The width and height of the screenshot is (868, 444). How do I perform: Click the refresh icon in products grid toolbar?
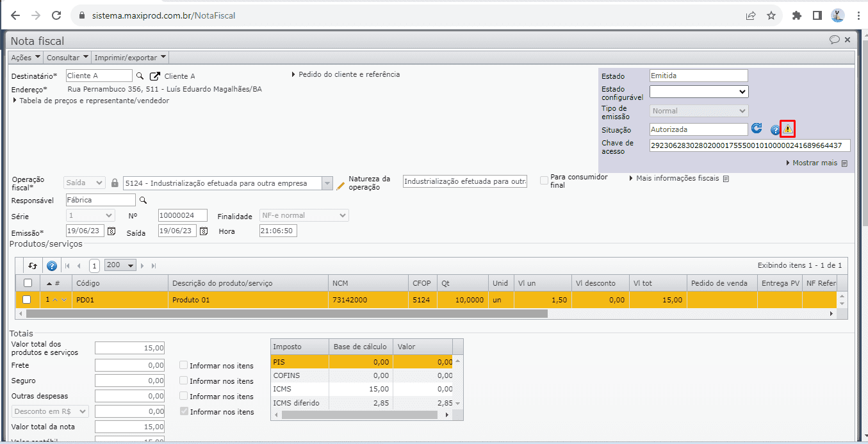pyautogui.click(x=33, y=265)
